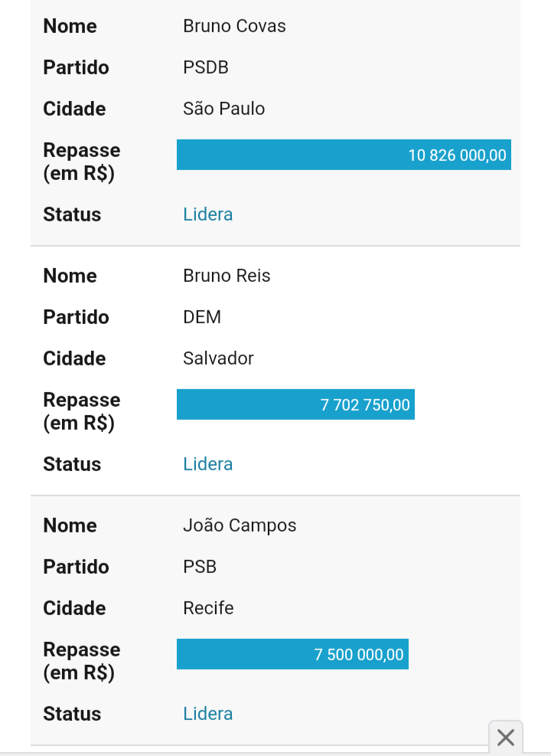Screen dimensions: 551x756
Task: Click the 7 500 000,00 repasse bar
Action: coord(292,654)
